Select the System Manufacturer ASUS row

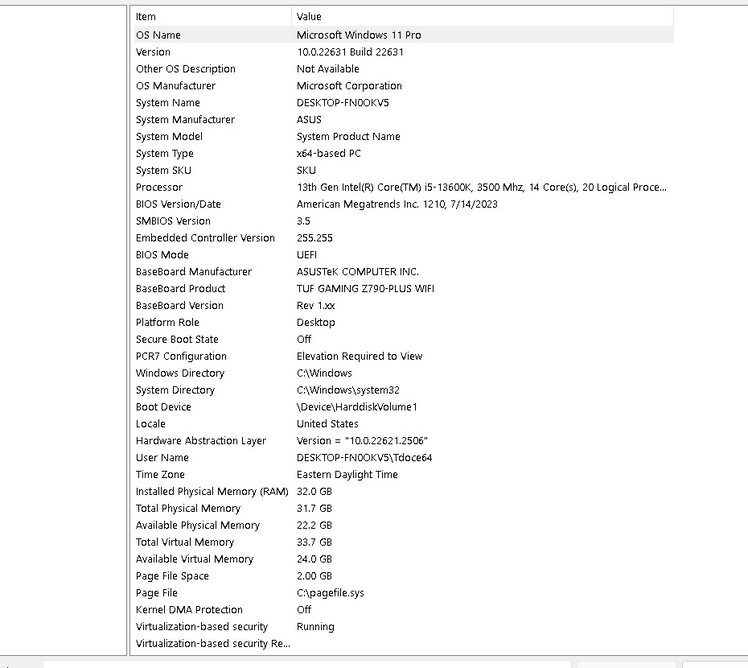click(x=404, y=120)
